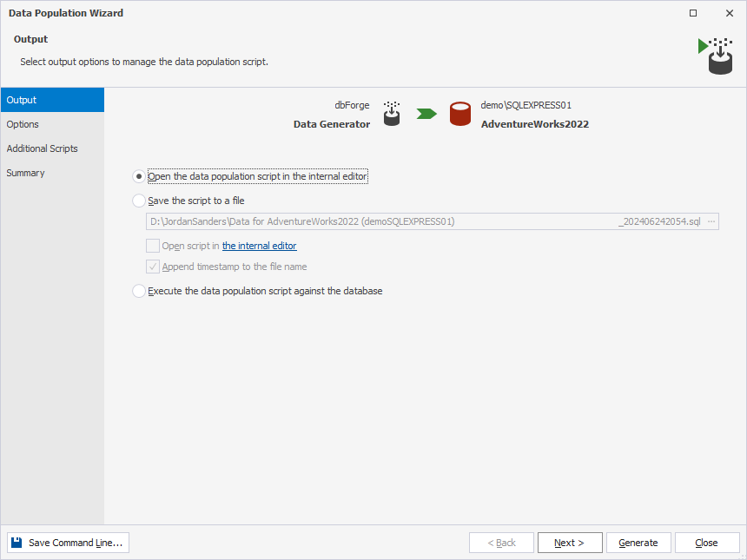Follow the internal editor link
Image resolution: width=747 pixels, height=560 pixels.
click(x=259, y=246)
